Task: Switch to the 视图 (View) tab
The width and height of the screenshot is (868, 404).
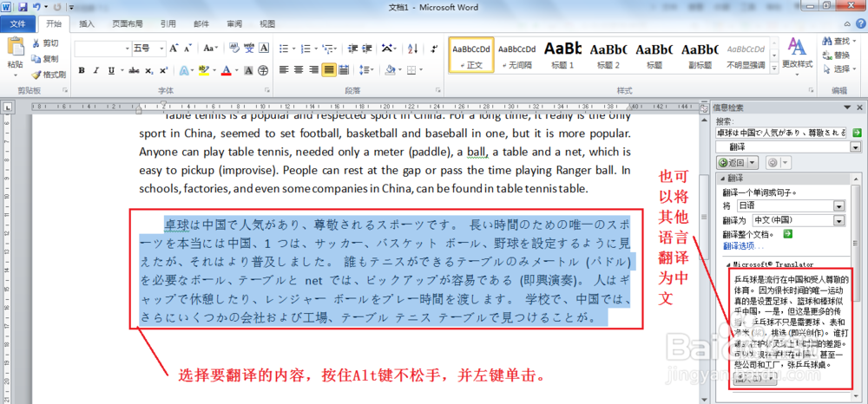Action: [267, 23]
